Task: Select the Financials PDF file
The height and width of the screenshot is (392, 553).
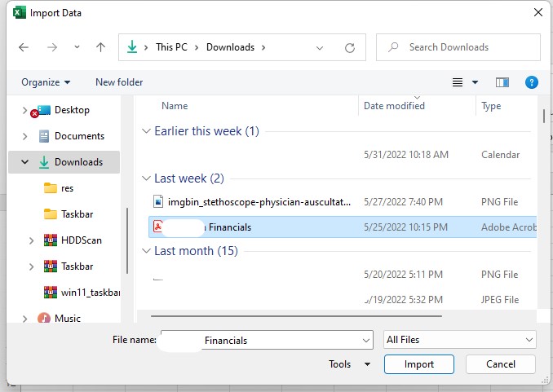Action: click(x=343, y=227)
